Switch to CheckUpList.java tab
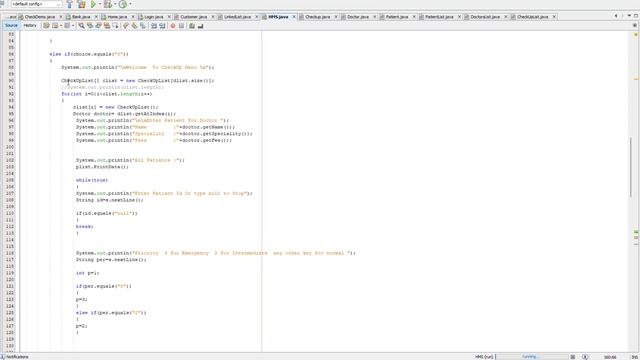 (x=532, y=17)
